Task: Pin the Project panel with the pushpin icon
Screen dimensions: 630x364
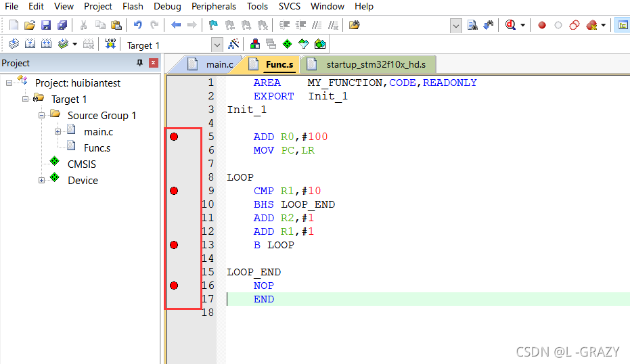Action: coord(140,63)
